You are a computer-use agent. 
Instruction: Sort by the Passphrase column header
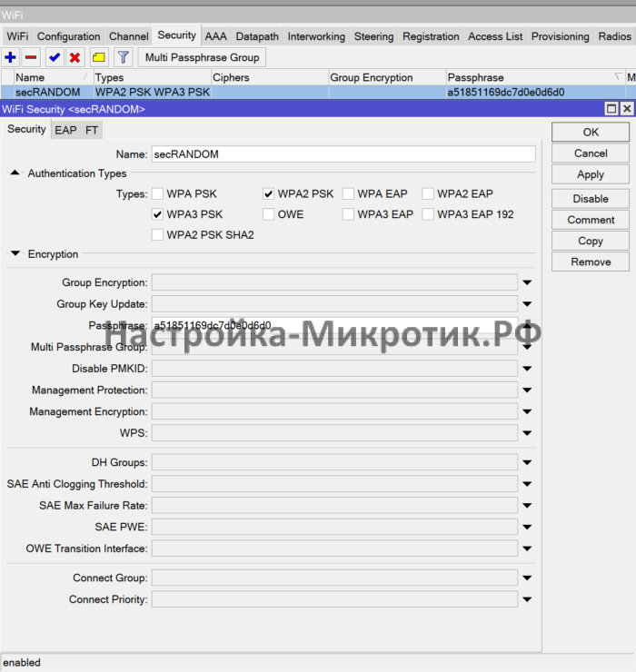click(535, 77)
